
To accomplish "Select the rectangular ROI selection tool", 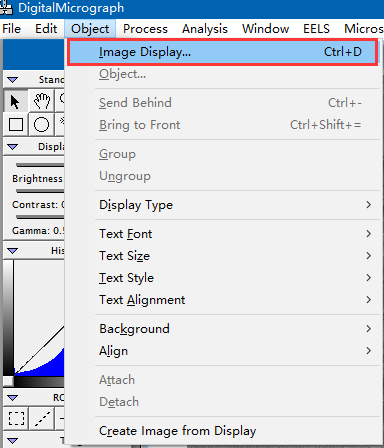I will pos(16,418).
